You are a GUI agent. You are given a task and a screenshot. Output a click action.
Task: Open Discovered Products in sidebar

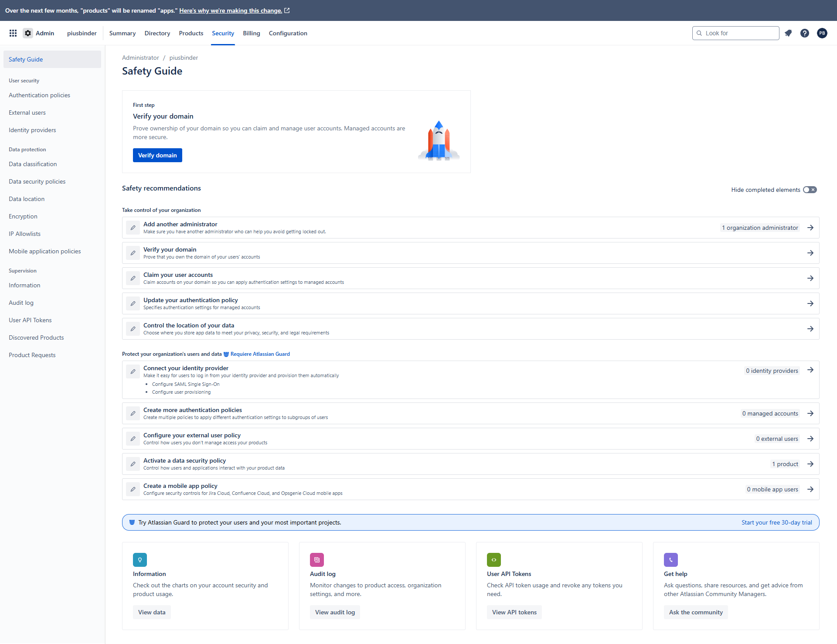click(x=36, y=337)
